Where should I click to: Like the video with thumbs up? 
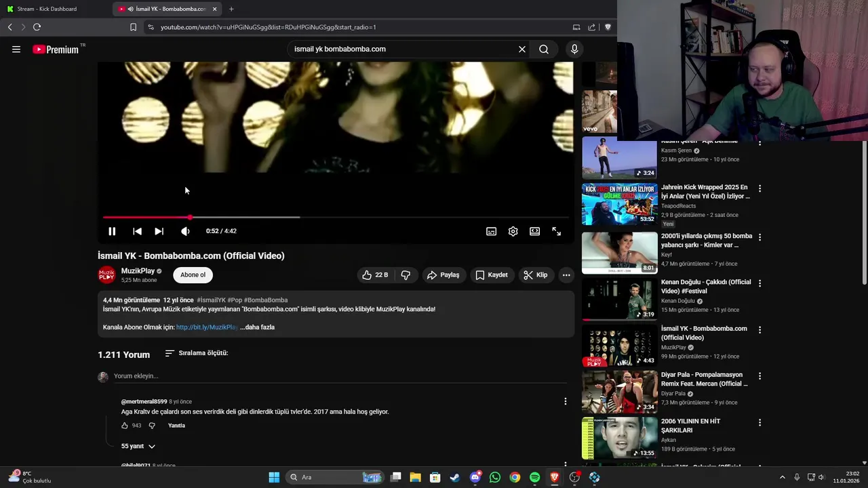point(377,275)
